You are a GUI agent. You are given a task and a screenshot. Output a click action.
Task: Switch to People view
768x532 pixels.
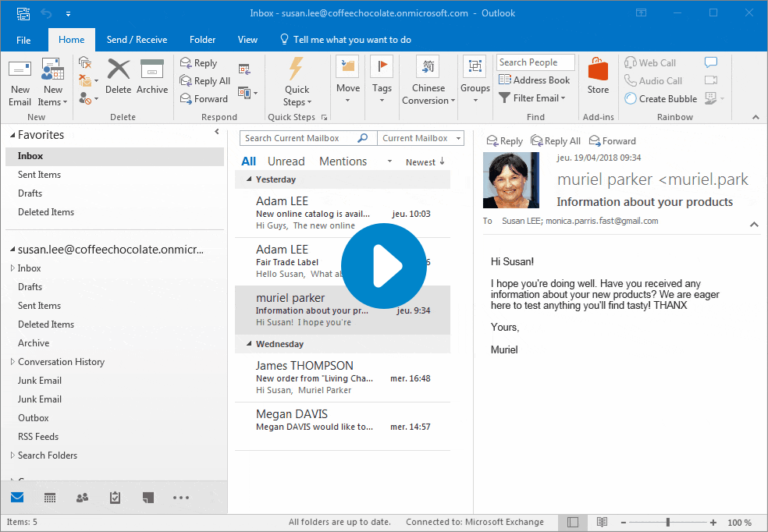[82, 498]
